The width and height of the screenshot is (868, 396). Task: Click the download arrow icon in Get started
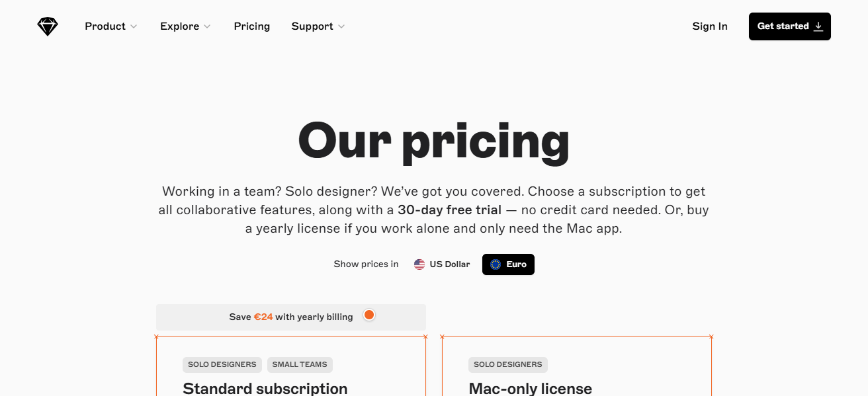tap(818, 26)
